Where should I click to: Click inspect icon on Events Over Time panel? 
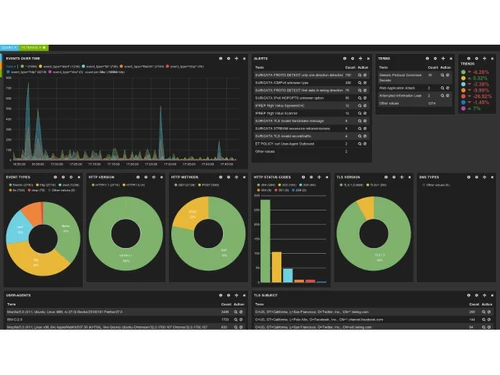pyautogui.click(x=220, y=58)
